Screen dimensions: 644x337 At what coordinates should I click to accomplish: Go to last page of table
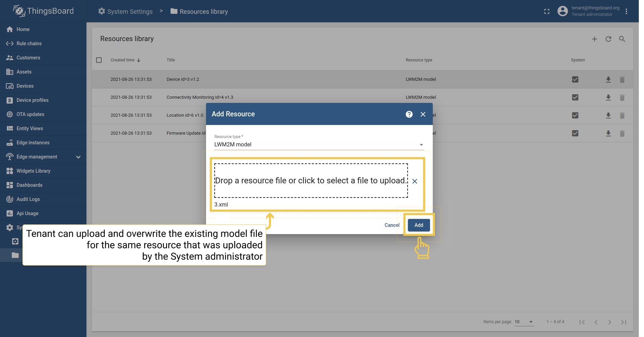pos(624,322)
